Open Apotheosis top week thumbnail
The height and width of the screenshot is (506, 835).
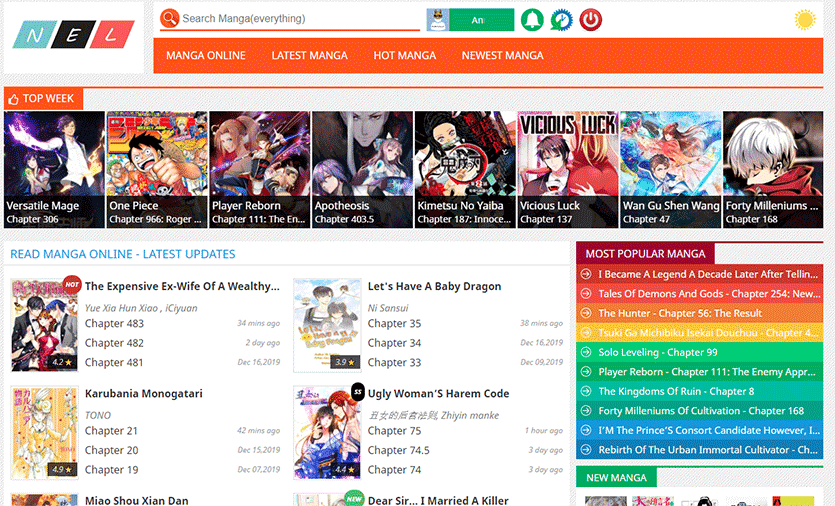coord(362,169)
